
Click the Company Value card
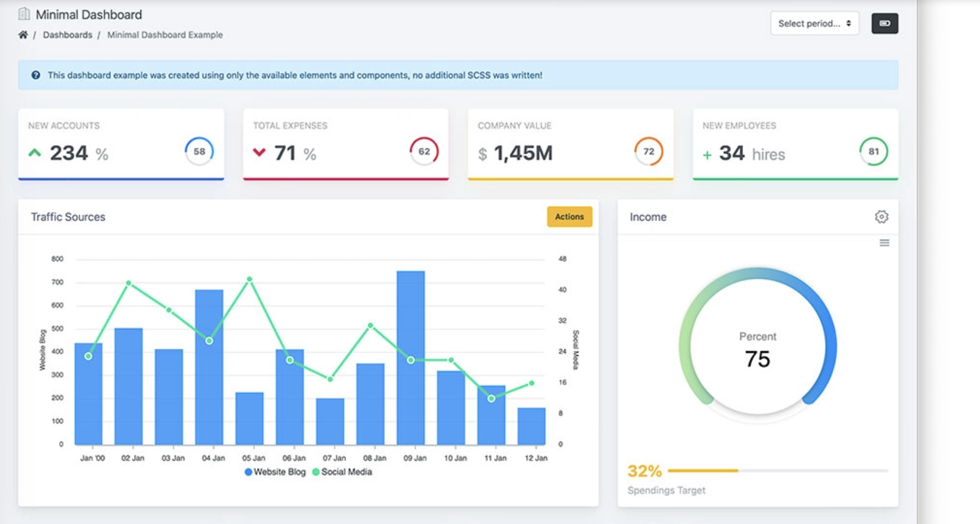[570, 144]
